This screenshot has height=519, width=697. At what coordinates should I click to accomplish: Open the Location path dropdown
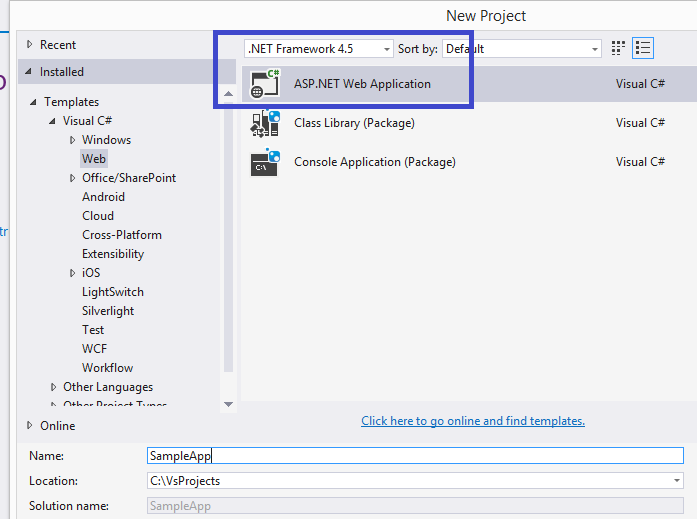point(678,481)
